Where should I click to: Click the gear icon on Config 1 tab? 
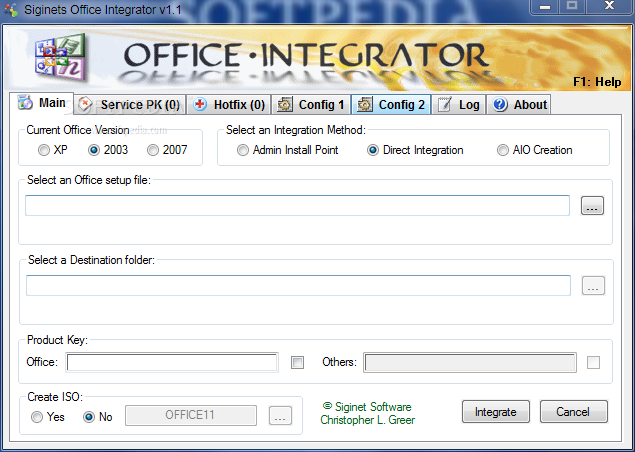click(285, 104)
